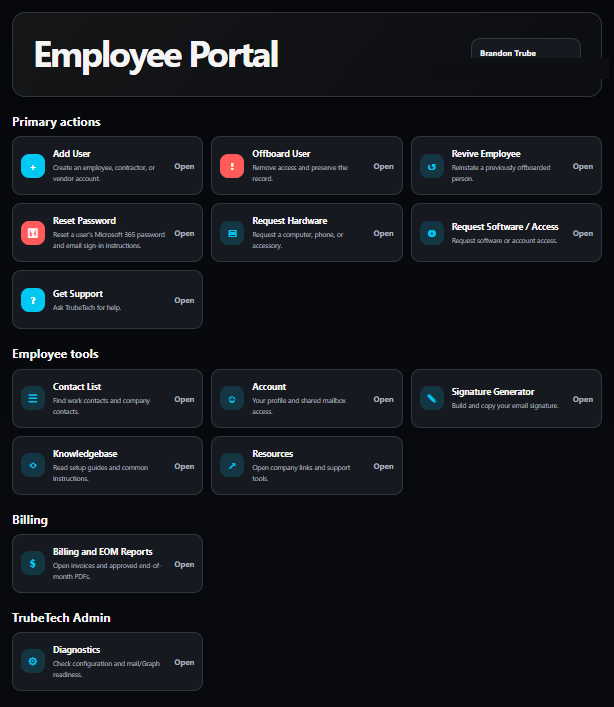The image size is (614, 707).
Task: Click 'Request software or account access.' text
Action: coord(504,241)
